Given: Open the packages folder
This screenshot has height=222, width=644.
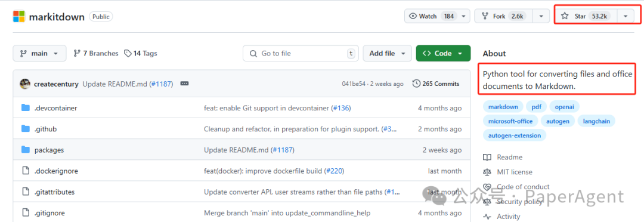Looking at the screenshot, I should 49,150.
